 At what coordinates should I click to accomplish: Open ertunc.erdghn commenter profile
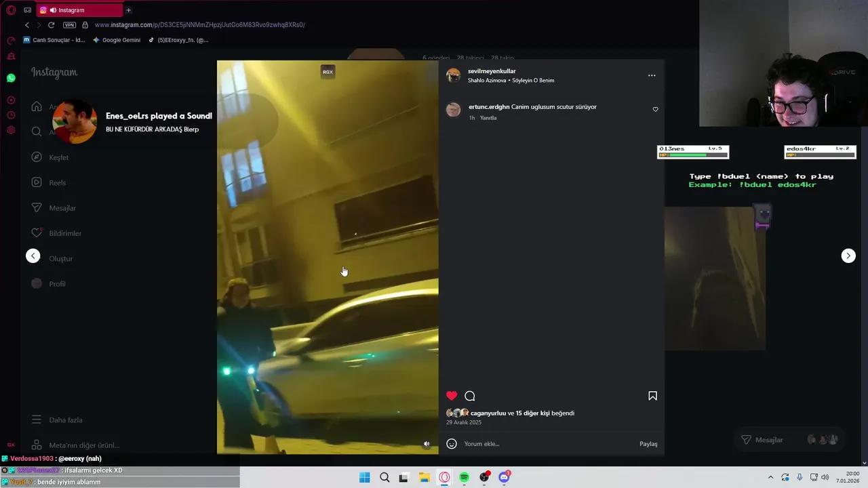[489, 106]
